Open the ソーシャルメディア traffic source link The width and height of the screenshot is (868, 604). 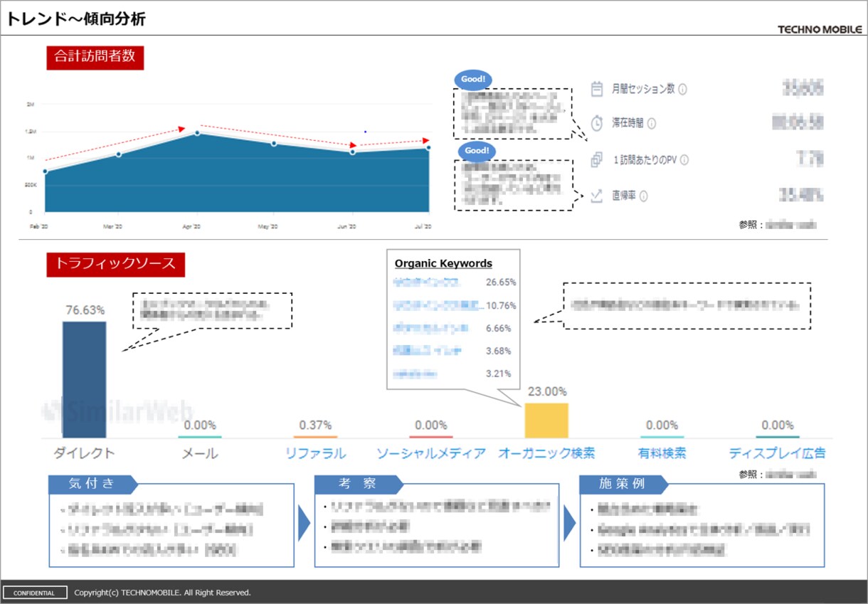(x=431, y=453)
